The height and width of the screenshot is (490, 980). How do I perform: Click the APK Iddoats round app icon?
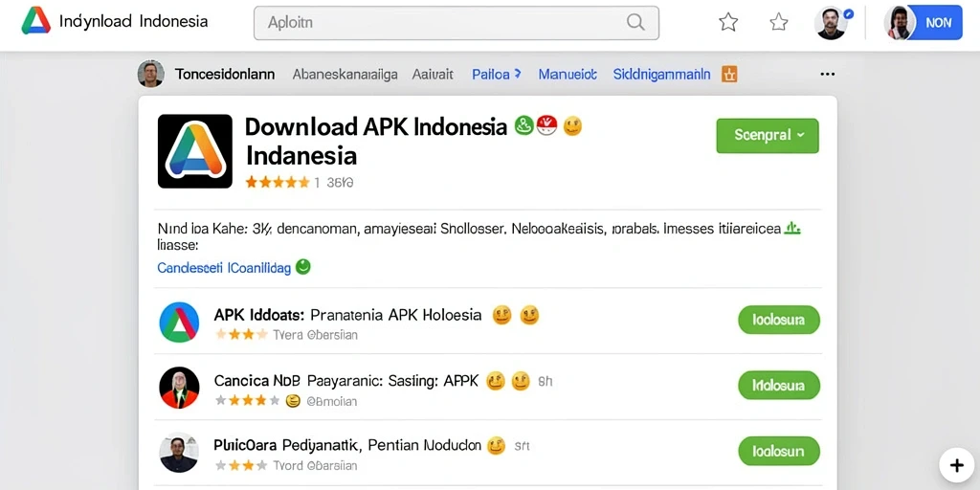pyautogui.click(x=179, y=323)
